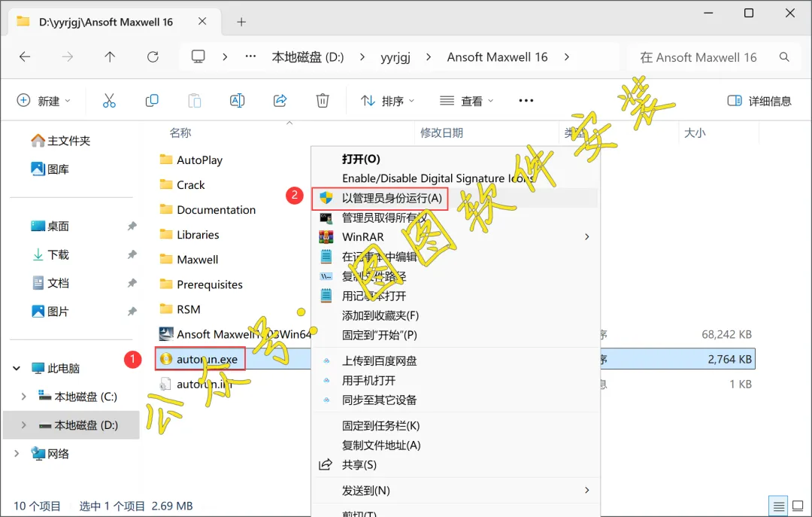
Task: Go back with the left arrow
Action: [25, 56]
